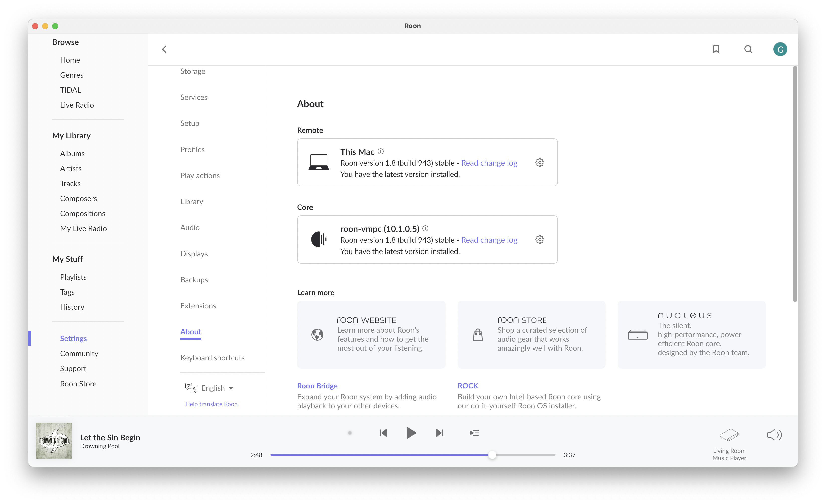Viewport: 826px width, 504px height.
Task: Open Composers in My Library
Action: [x=78, y=198]
